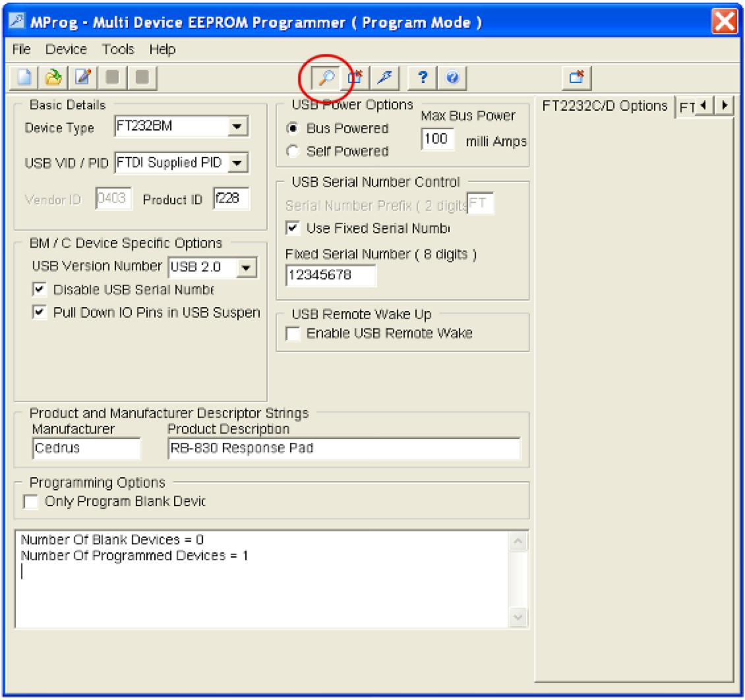Select the Self Powered radio button
The height and width of the screenshot is (700, 745).
click(292, 152)
